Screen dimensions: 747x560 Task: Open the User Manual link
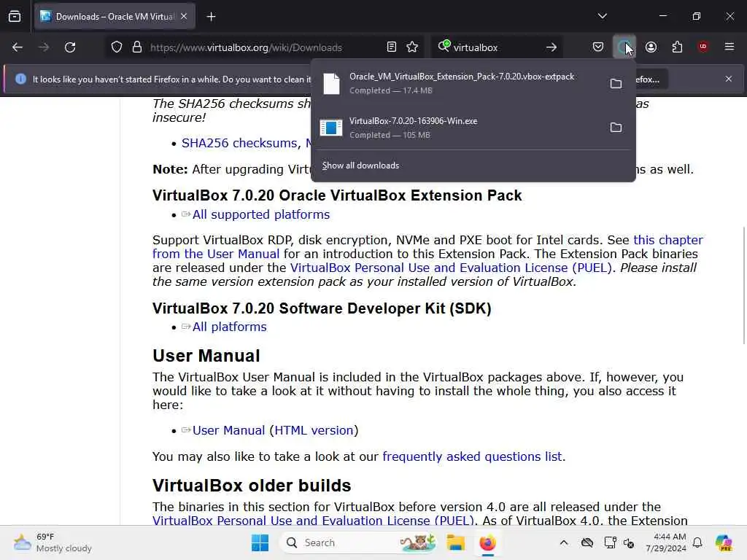pos(228,430)
